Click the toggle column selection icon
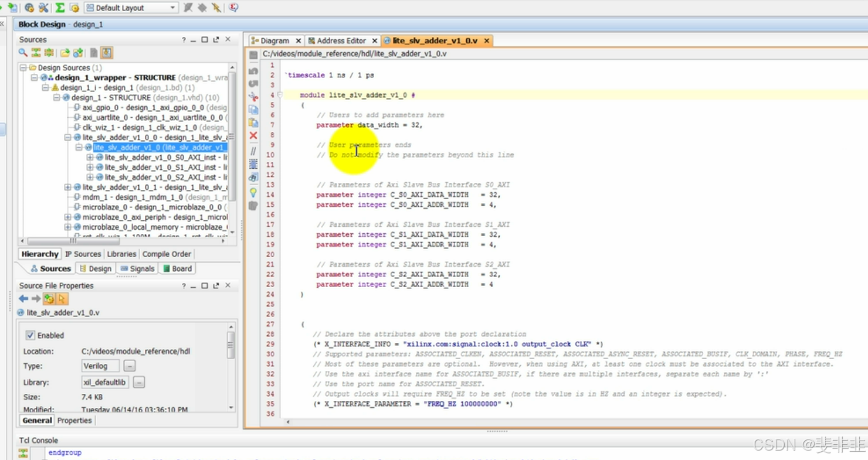The width and height of the screenshot is (868, 460). tap(253, 164)
